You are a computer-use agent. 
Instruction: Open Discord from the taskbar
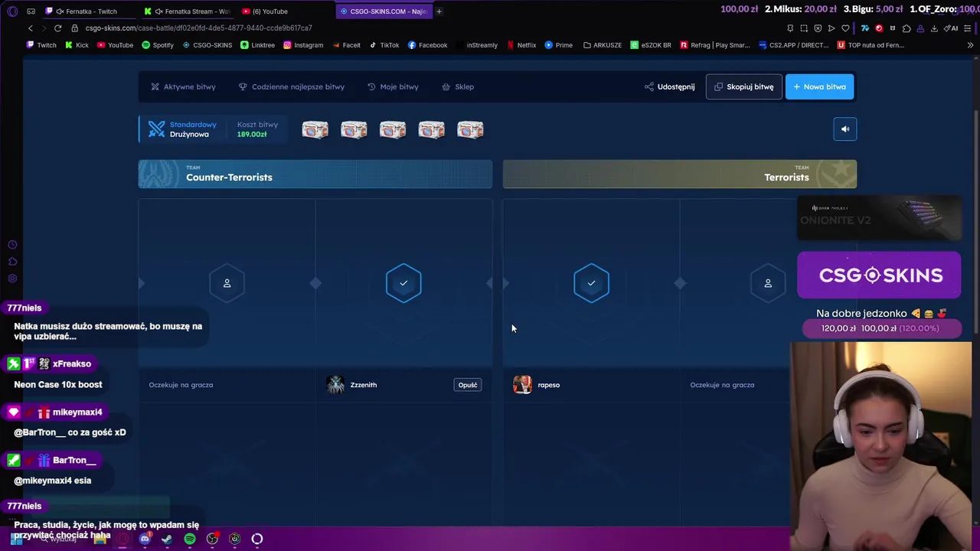[145, 539]
